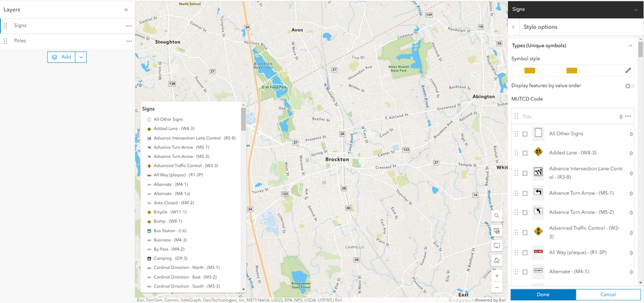Viewport: 644px width, 303px height.
Task: Grab drag handle for All Way row
Action: click(516, 253)
